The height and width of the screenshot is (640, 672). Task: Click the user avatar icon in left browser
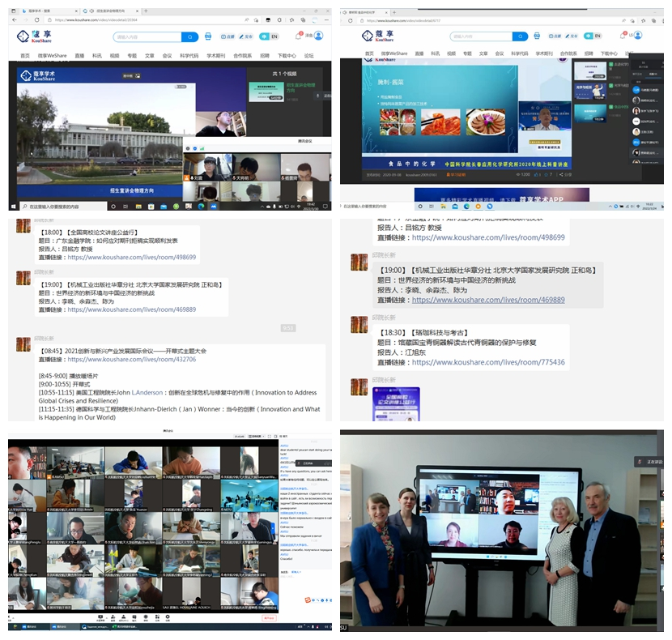[319, 36]
